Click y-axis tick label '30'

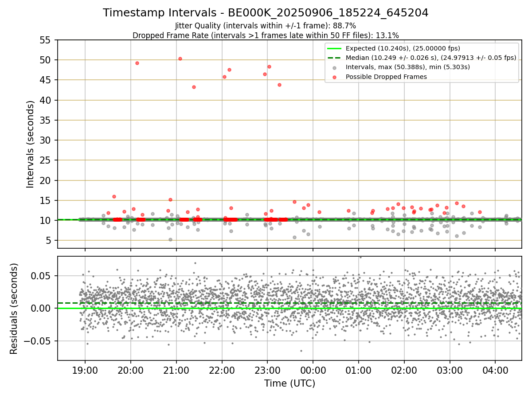(x=46, y=140)
